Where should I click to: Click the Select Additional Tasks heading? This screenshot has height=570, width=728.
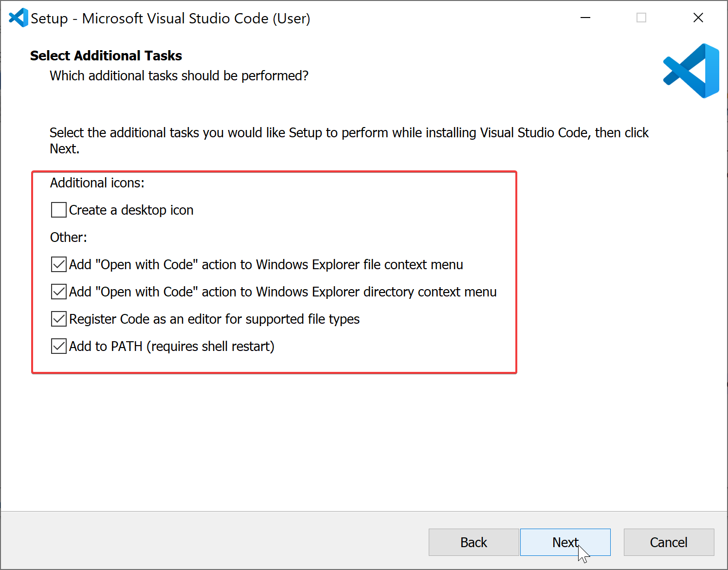(x=106, y=56)
